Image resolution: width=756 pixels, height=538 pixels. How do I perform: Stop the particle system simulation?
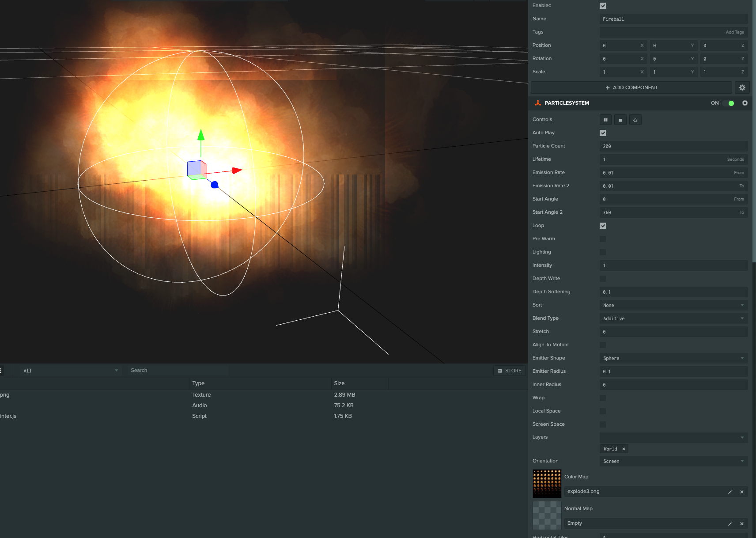tap(620, 120)
